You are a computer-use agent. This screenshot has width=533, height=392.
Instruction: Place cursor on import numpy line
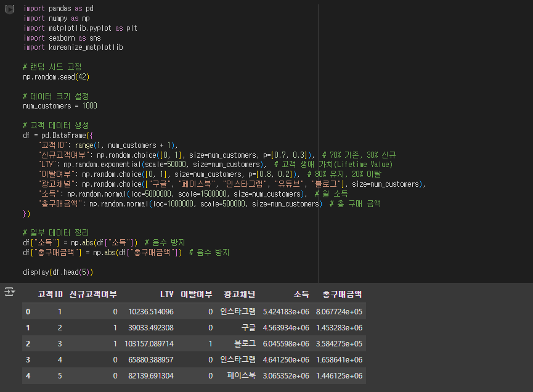tap(57, 18)
